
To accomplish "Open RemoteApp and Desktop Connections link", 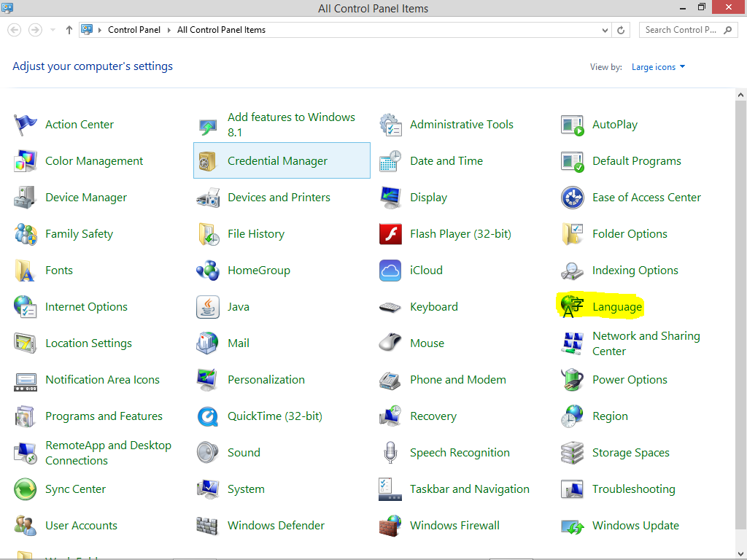I will pos(108,453).
